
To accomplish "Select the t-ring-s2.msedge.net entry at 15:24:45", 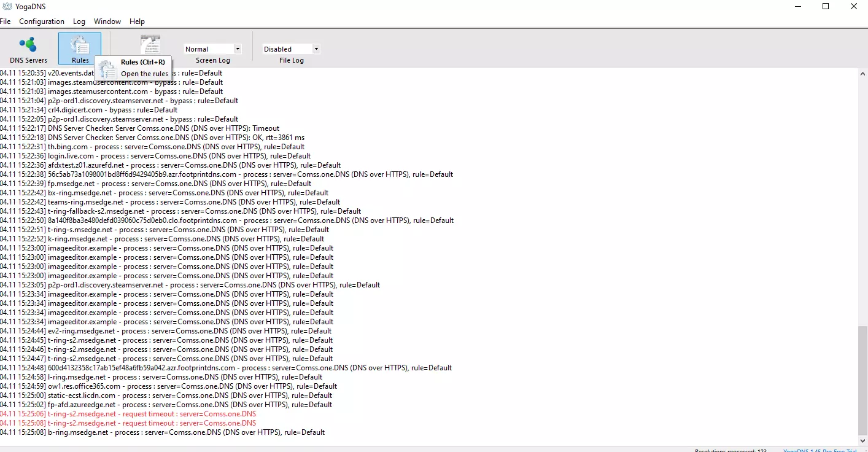I will [166, 340].
